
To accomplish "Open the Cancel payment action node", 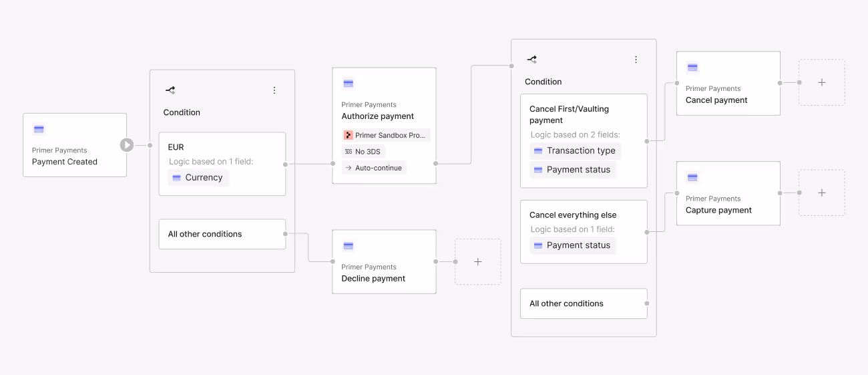I will [728, 84].
